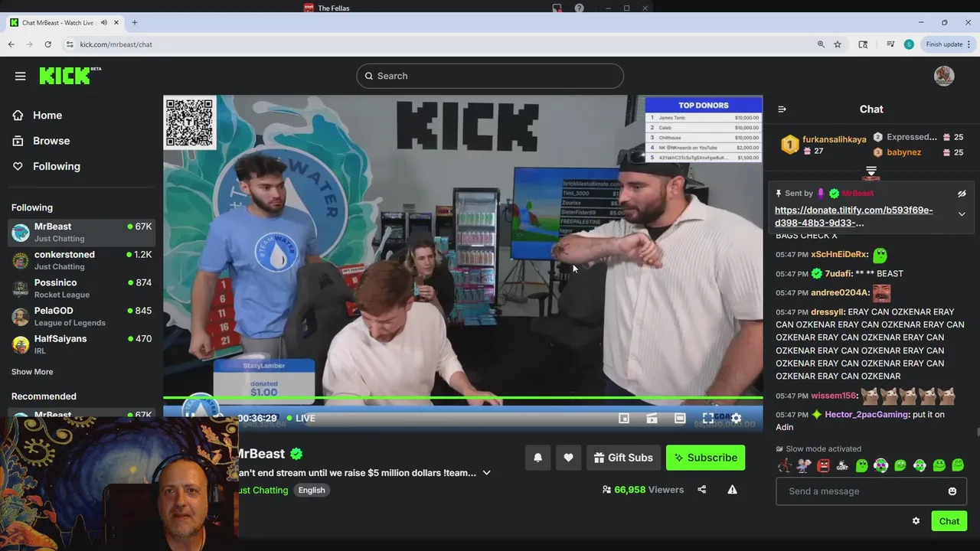Open the user profile avatar menu
The height and width of the screenshot is (551, 980).
(x=944, y=76)
